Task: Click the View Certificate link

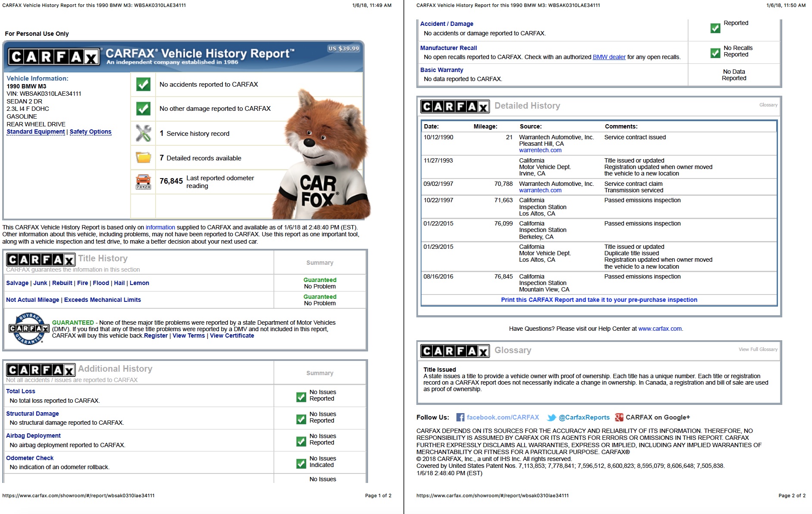Action: click(232, 335)
